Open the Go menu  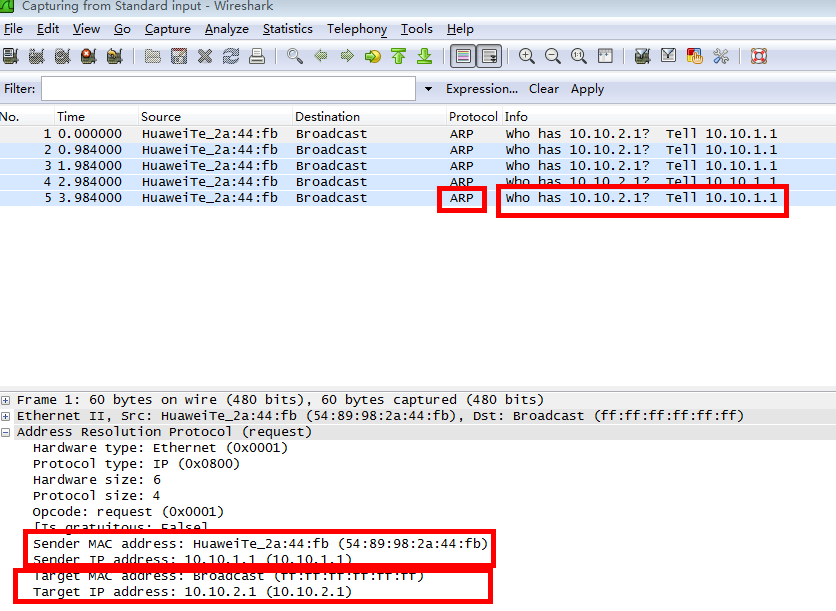click(x=122, y=29)
